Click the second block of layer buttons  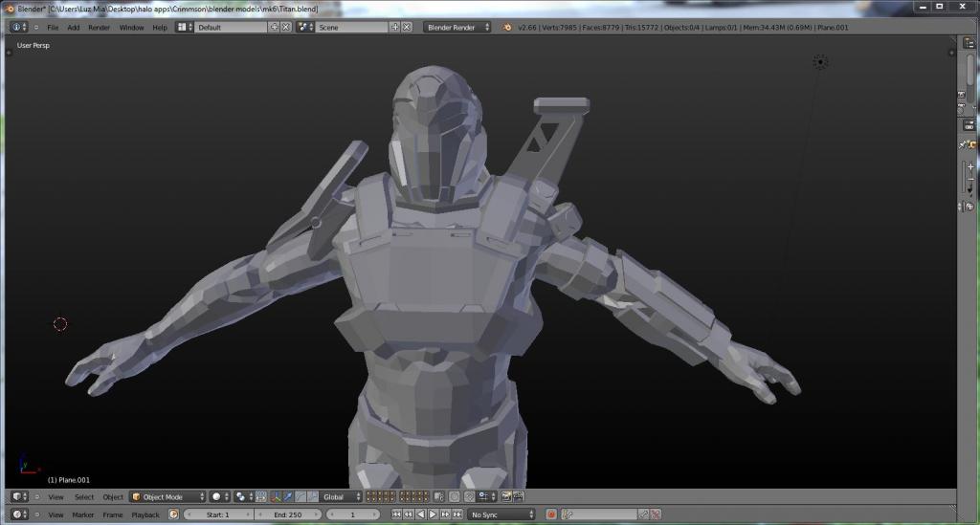point(413,497)
